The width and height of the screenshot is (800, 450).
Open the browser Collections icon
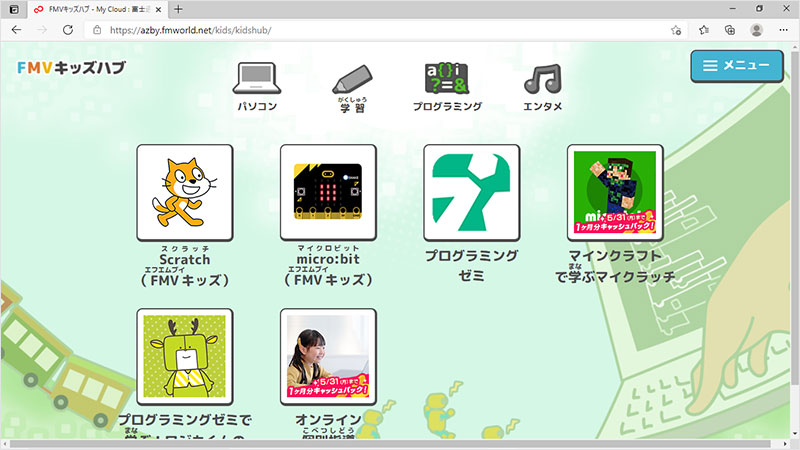click(730, 30)
